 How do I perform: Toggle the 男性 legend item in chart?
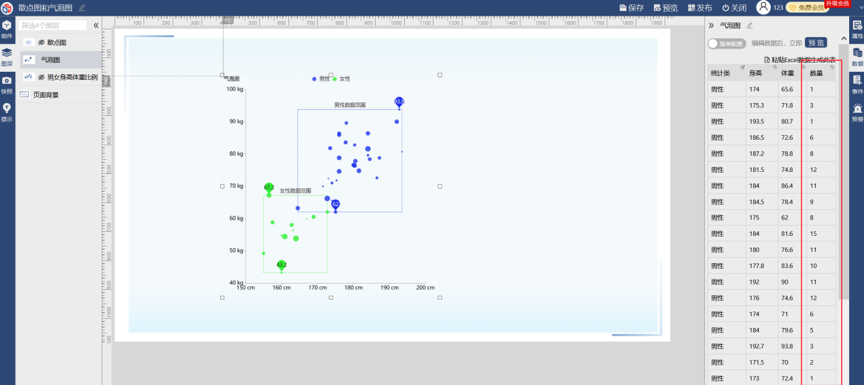[321, 79]
